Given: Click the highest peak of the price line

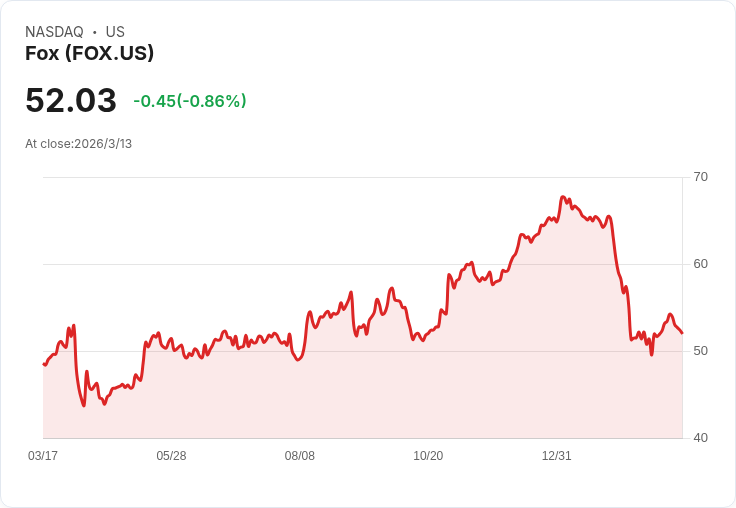Looking at the screenshot, I should click(563, 197).
